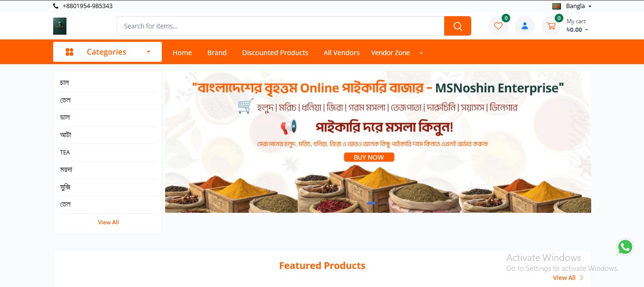
Task: Click the orange search magnifier button
Action: [x=457, y=26]
